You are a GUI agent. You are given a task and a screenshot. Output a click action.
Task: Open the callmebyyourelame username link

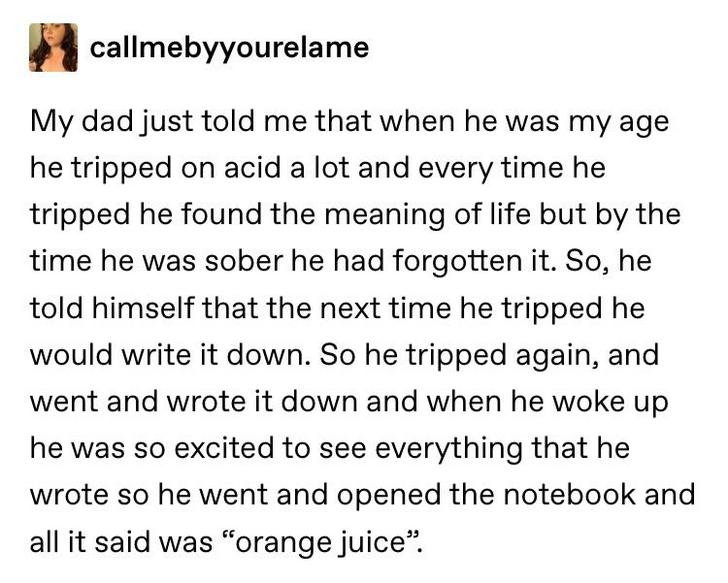pos(229,47)
